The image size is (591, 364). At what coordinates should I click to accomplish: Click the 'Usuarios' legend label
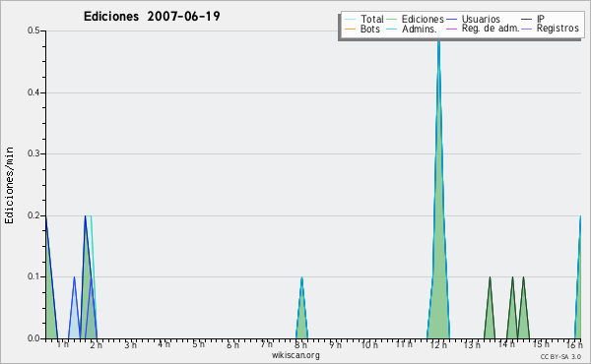[481, 19]
